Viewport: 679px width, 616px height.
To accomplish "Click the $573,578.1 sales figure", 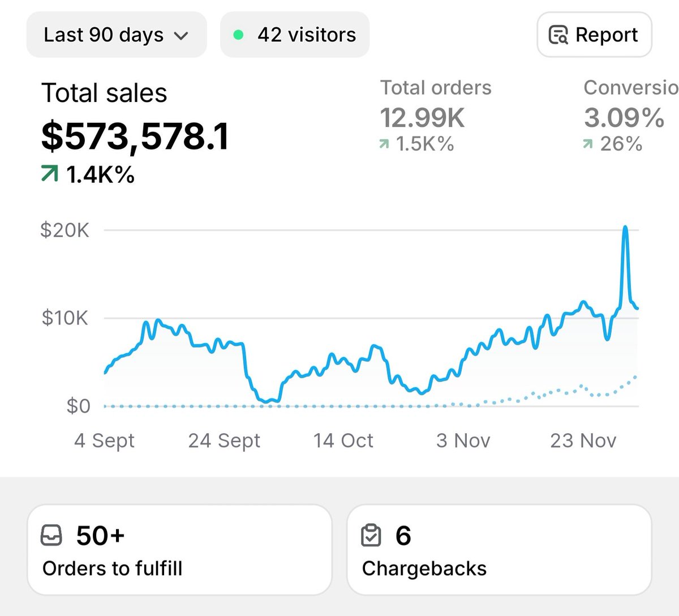I will point(135,137).
